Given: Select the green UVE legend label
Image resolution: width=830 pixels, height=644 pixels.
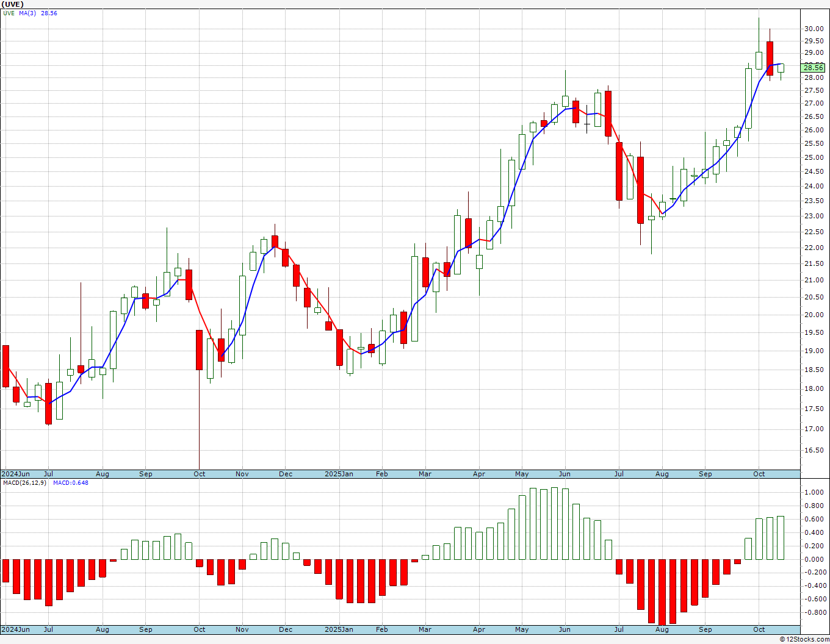Looking at the screenshot, I should pyautogui.click(x=9, y=13).
